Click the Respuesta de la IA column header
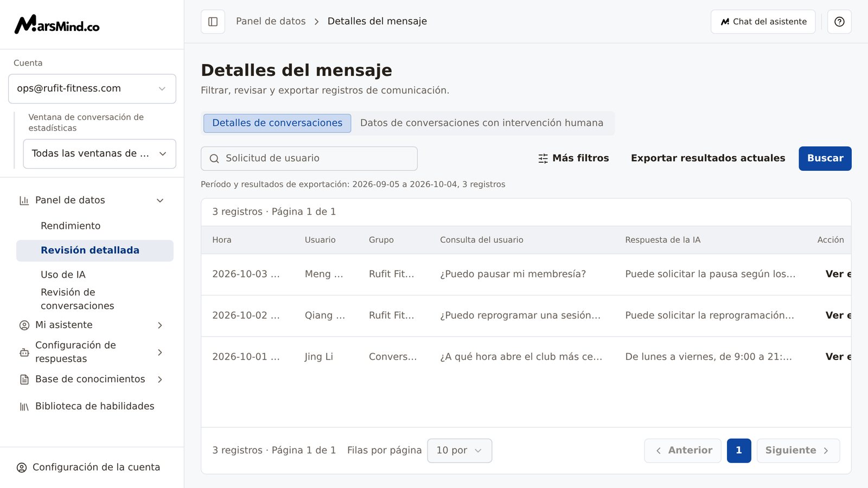868x488 pixels. click(x=662, y=240)
